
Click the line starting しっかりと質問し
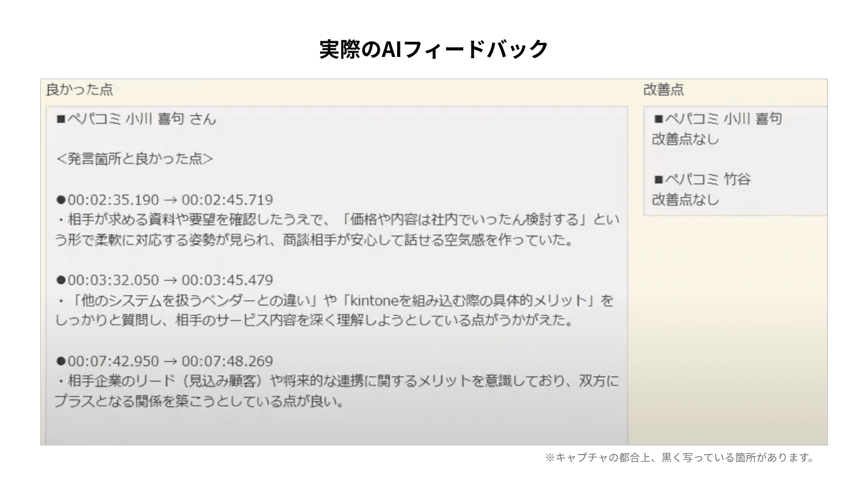coord(314,320)
